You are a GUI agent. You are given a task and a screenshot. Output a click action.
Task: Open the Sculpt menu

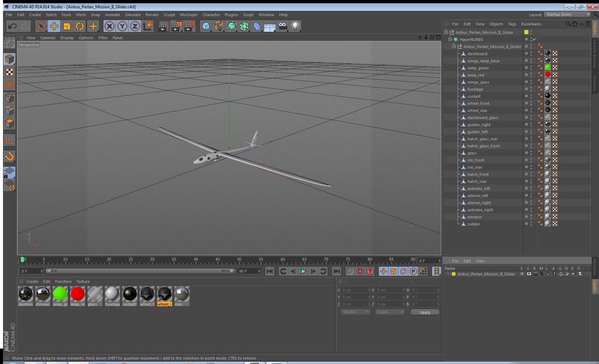point(169,15)
